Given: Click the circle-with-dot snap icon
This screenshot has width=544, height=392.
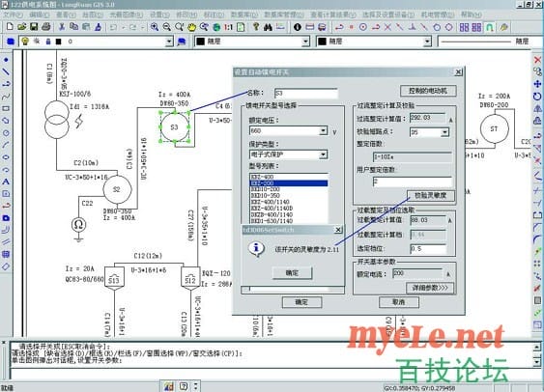Looking at the screenshot, I should [x=363, y=27].
